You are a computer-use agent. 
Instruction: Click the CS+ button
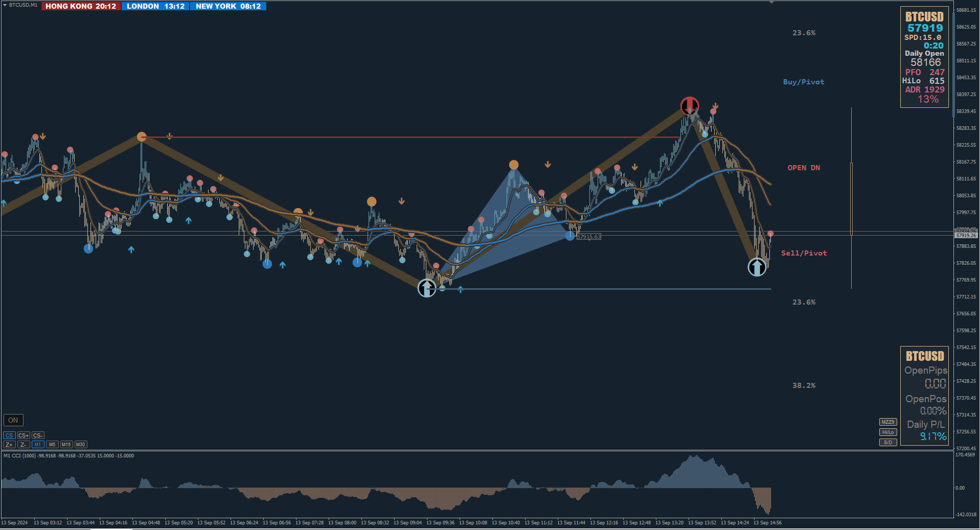[24, 435]
